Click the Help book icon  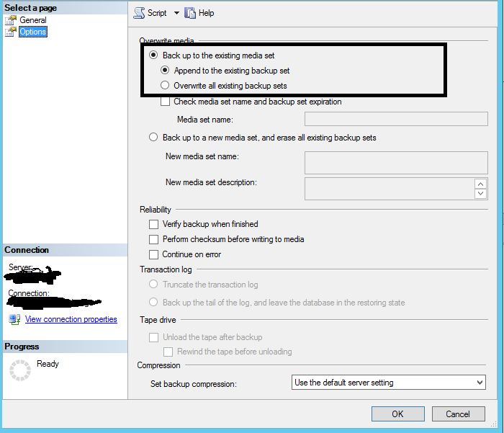coord(190,13)
